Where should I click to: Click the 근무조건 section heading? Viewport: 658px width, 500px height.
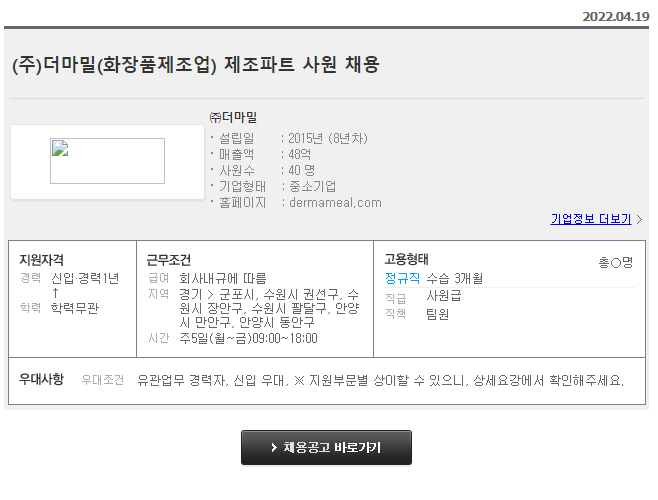[168, 259]
